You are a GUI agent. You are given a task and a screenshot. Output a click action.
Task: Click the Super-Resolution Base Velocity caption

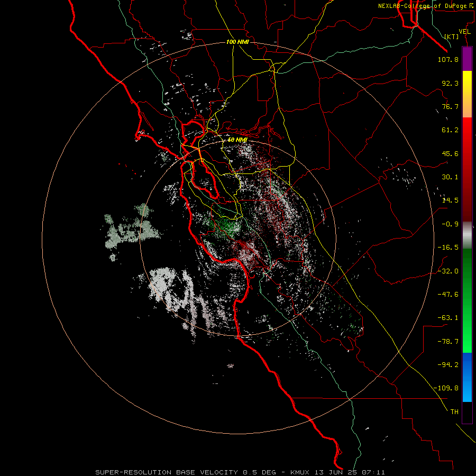pos(240,472)
